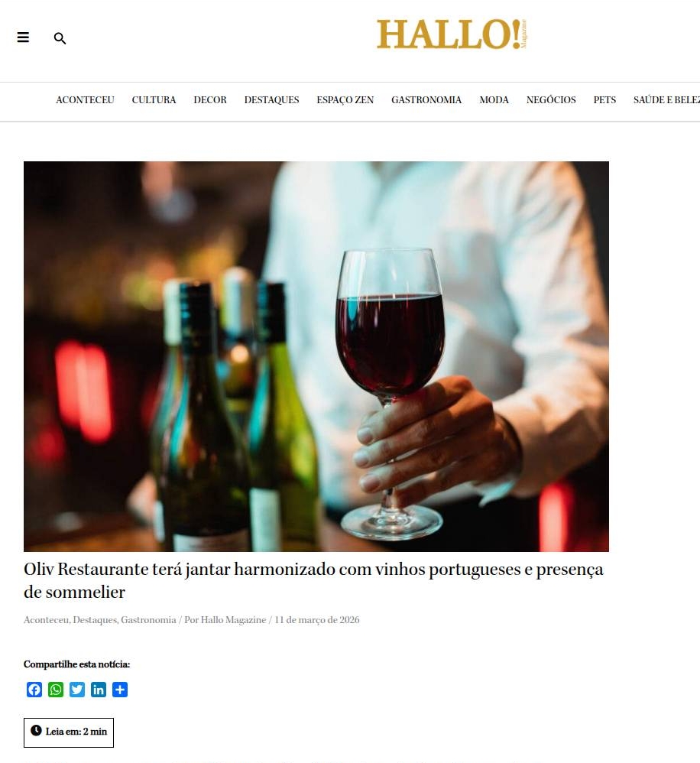700x763 pixels.
Task: Open the hamburger menu
Action: 23,37
